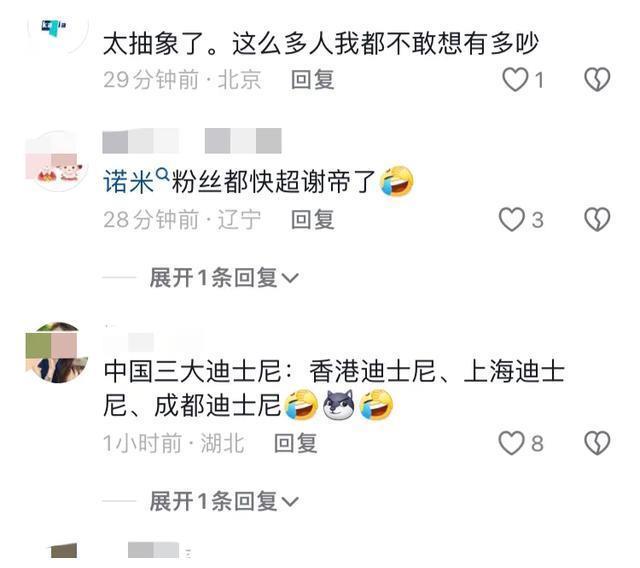This screenshot has width=640, height=568.
Task: Open the avatar of the 迪士尼 commenter
Action: coord(57,353)
